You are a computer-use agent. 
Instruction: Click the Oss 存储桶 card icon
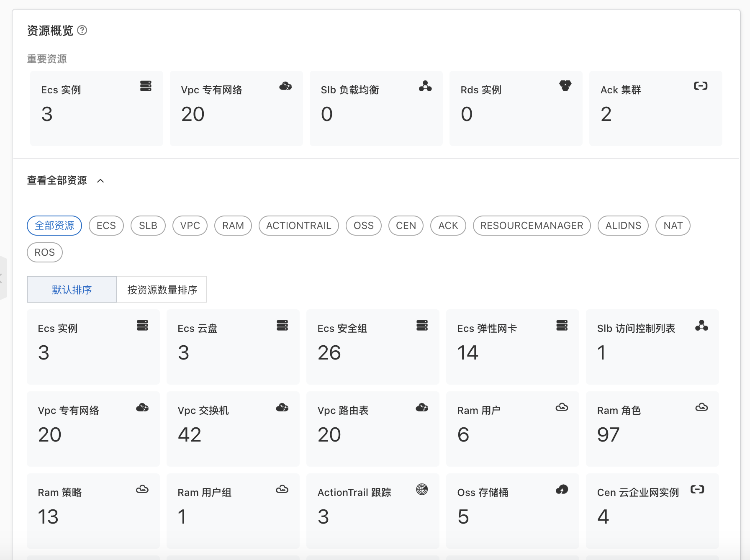[562, 489]
